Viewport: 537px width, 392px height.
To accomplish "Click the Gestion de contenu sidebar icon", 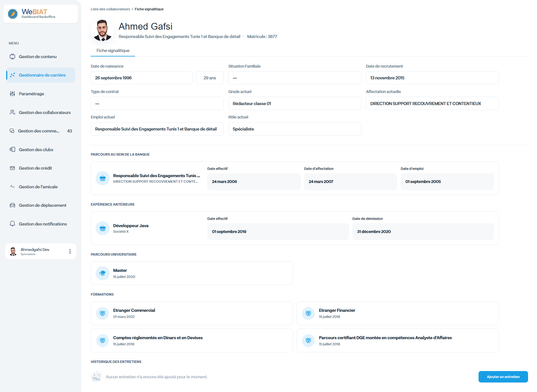I will pos(12,56).
